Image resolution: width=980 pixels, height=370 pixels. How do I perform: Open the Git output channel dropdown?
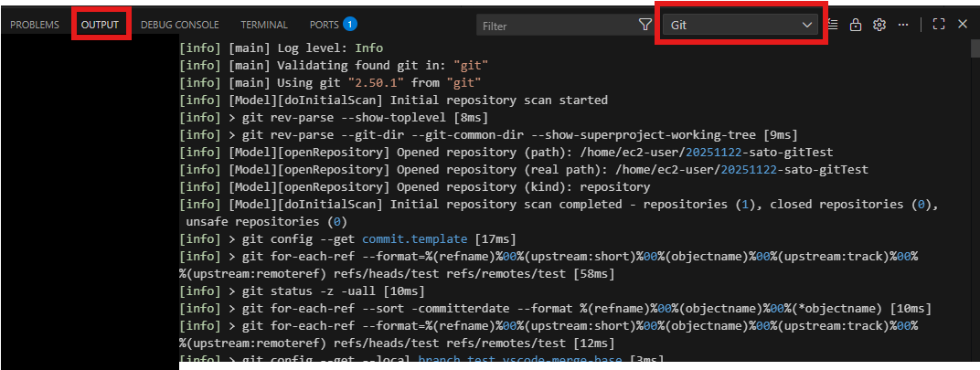click(740, 26)
